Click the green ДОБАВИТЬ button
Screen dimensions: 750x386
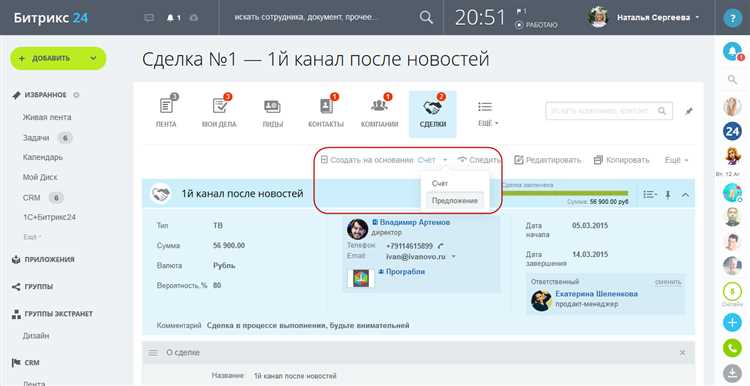tap(58, 58)
